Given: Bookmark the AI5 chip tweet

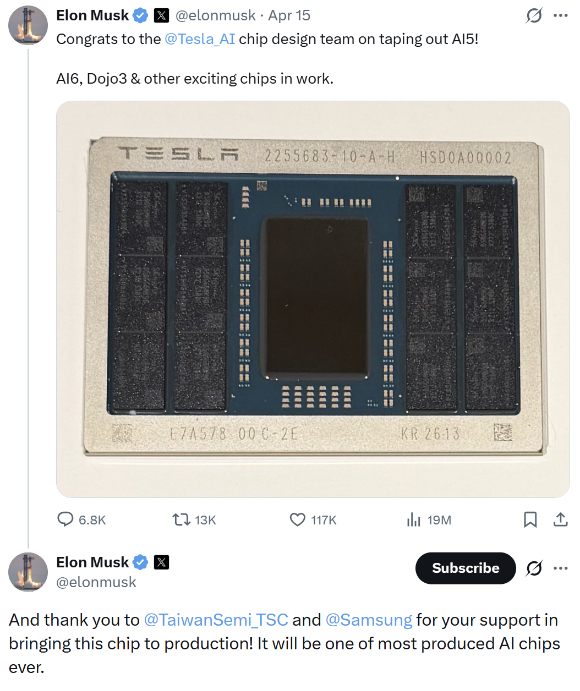Looking at the screenshot, I should point(530,520).
